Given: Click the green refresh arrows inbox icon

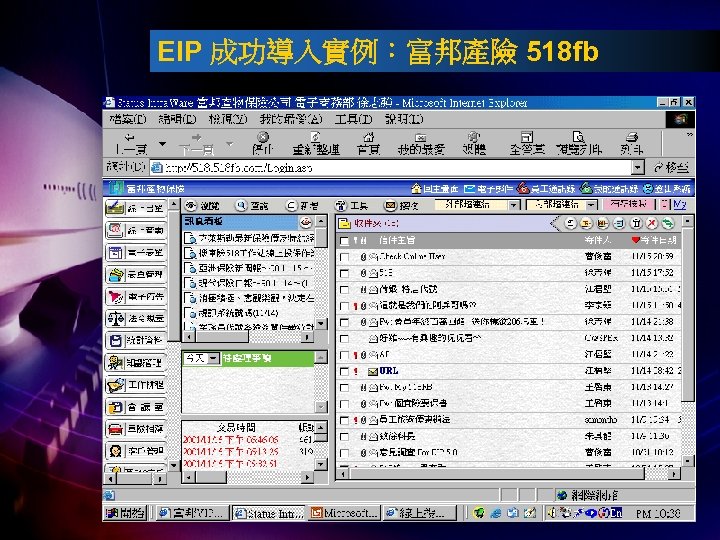Looking at the screenshot, I should tap(668, 223).
